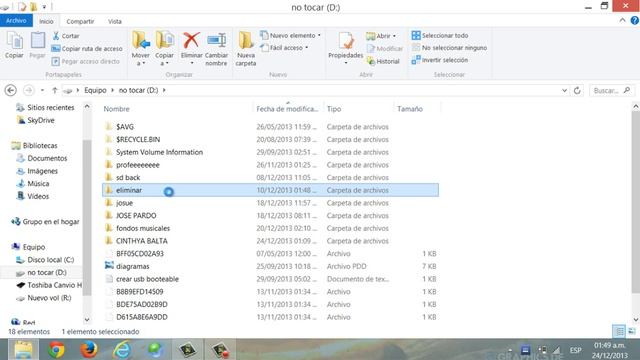Switch to details view layout icon
640x360 pixels.
620,331
